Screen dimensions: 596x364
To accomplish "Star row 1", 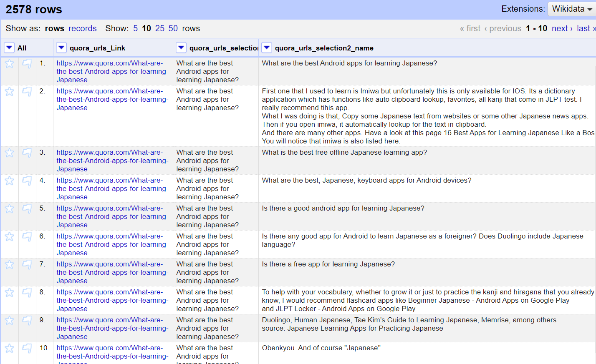I will (9, 64).
